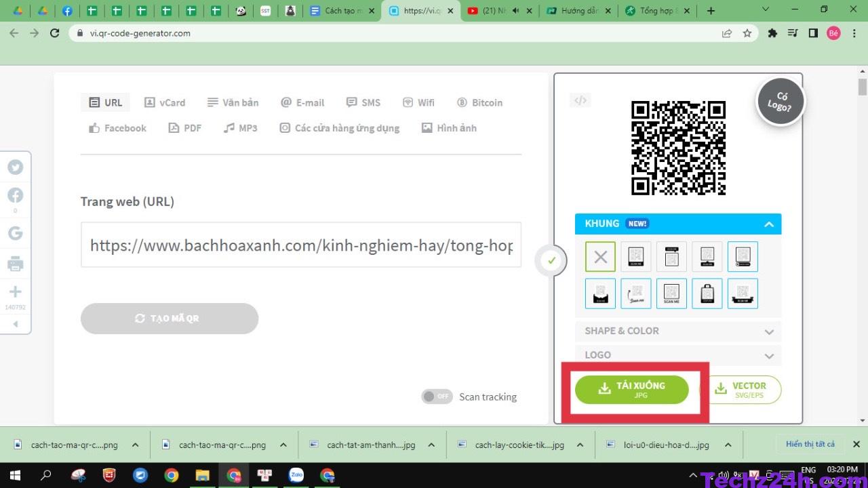Switch to the E-mail tab
The height and width of the screenshot is (488, 868).
click(x=302, y=102)
